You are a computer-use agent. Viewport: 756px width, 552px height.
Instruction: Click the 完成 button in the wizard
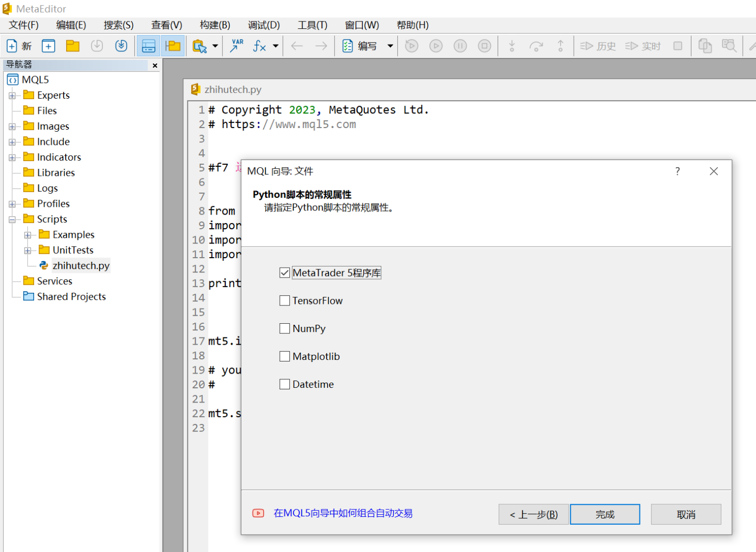point(605,514)
